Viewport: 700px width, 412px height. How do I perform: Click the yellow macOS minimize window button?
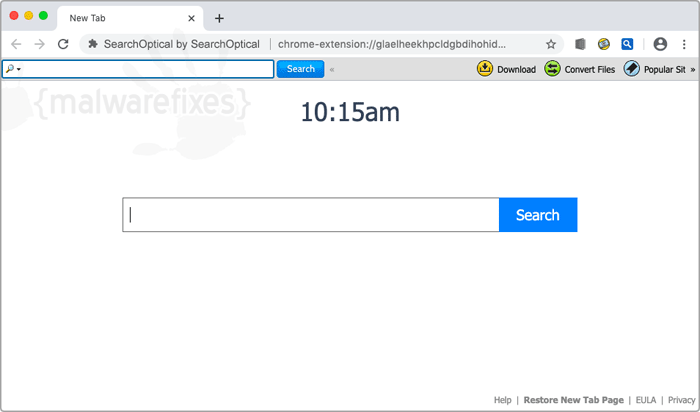point(29,16)
